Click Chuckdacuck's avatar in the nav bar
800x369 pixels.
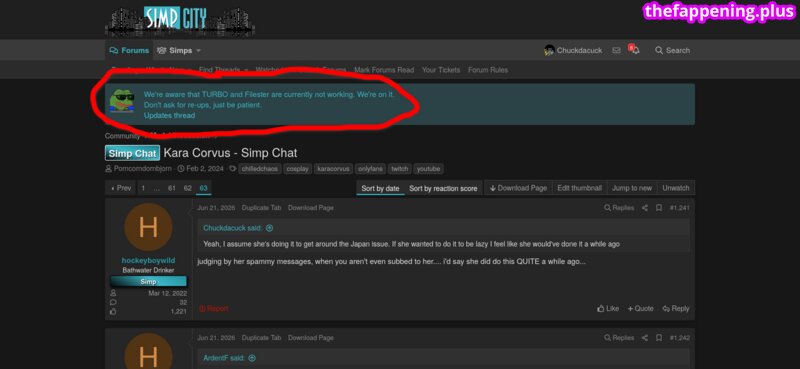pyautogui.click(x=549, y=51)
